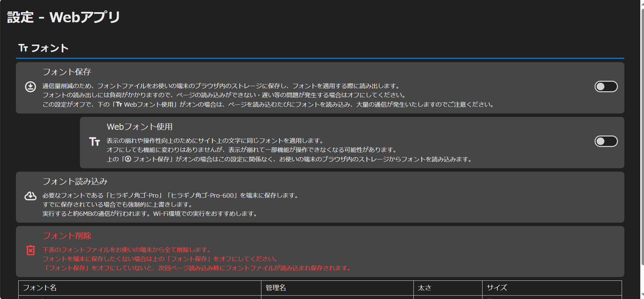Click the フォント名 column header
Viewport: 644px width, 299px height.
tap(141, 288)
